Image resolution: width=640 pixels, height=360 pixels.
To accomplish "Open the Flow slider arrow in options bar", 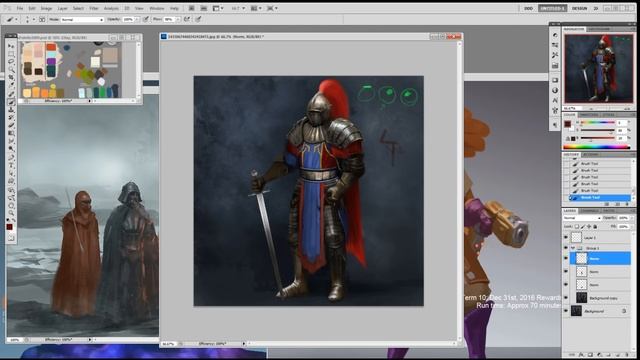I will click(x=178, y=19).
